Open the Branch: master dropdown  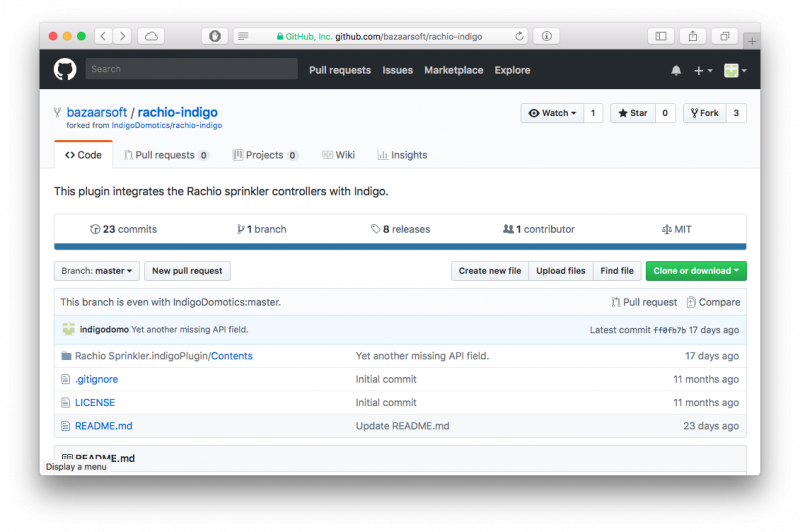97,271
